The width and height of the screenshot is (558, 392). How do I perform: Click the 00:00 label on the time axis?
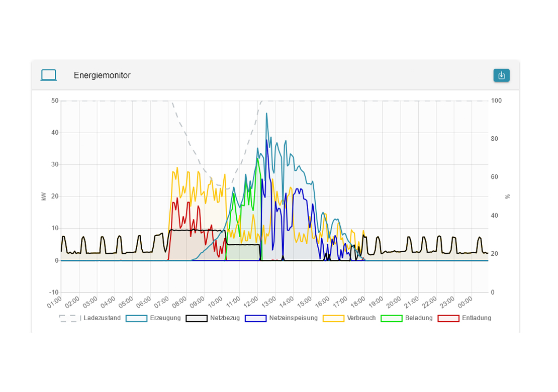(466, 302)
